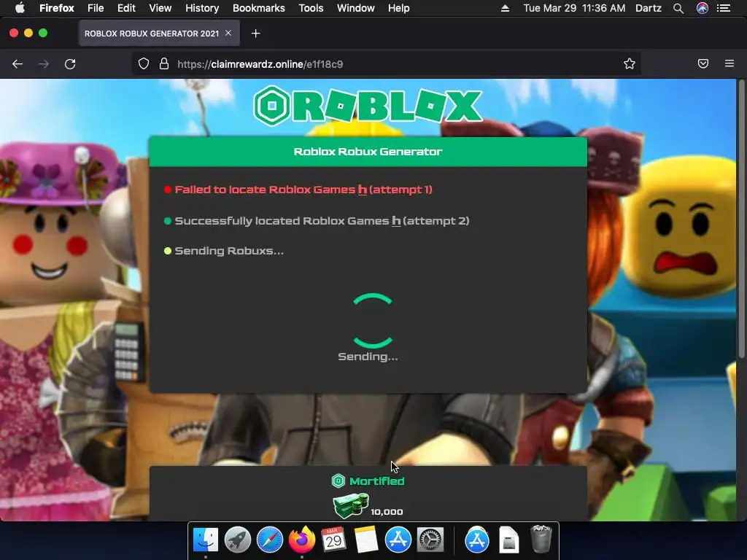Click the date and time display
Image resolution: width=747 pixels, height=560 pixels.
(574, 8)
